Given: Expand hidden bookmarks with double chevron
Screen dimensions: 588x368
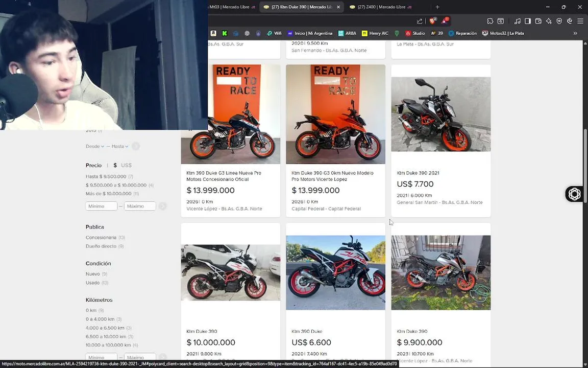Looking at the screenshot, I should (575, 33).
